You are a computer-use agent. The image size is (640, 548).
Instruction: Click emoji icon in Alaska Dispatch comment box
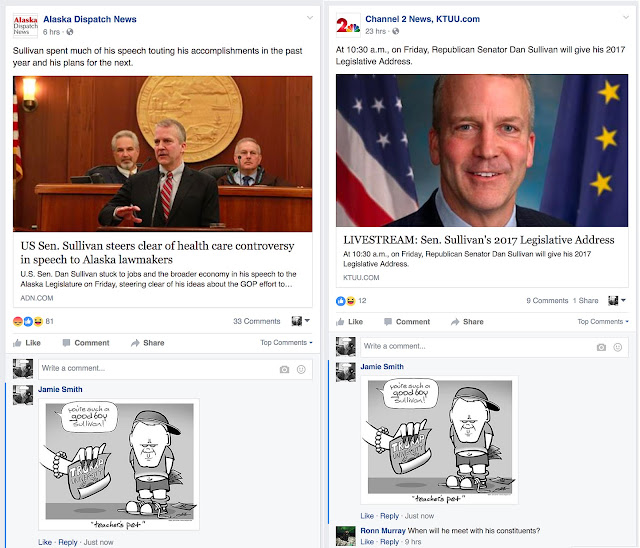click(301, 369)
